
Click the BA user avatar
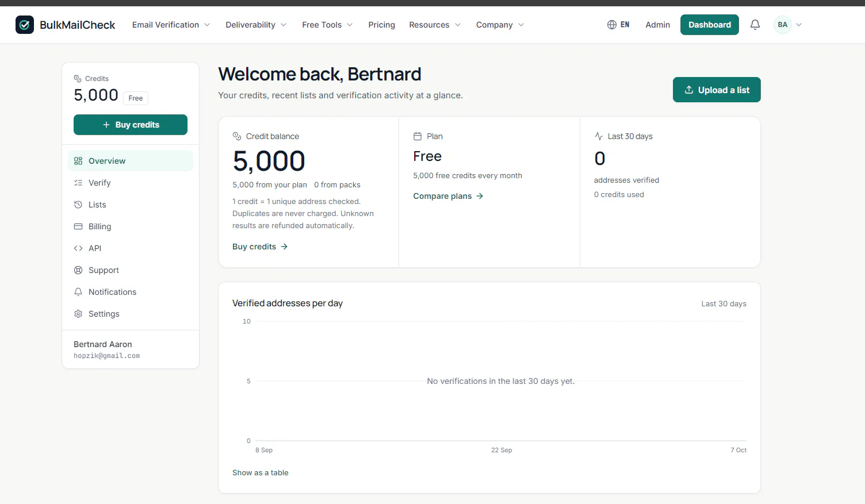point(783,25)
